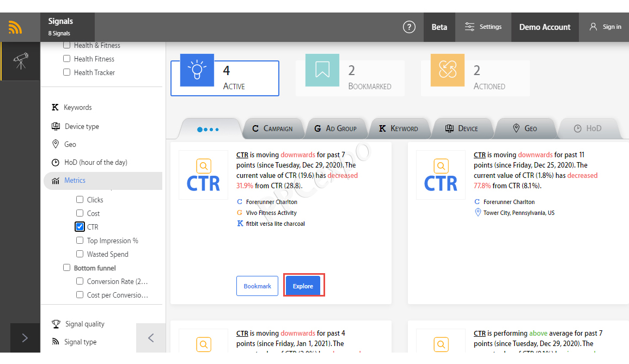Click the blue Explore button
629x364 pixels.
(x=303, y=286)
